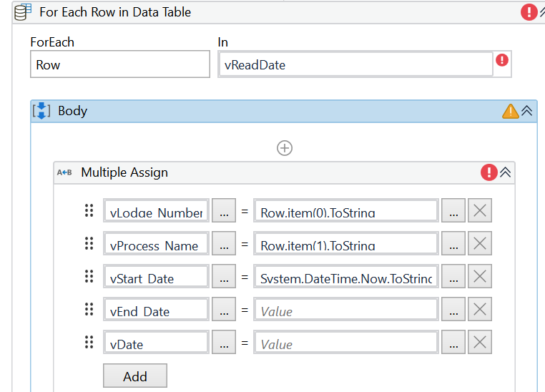Click the empty Value field for vEnd_Date
Image resolution: width=545 pixels, height=392 pixels.
pyautogui.click(x=345, y=310)
